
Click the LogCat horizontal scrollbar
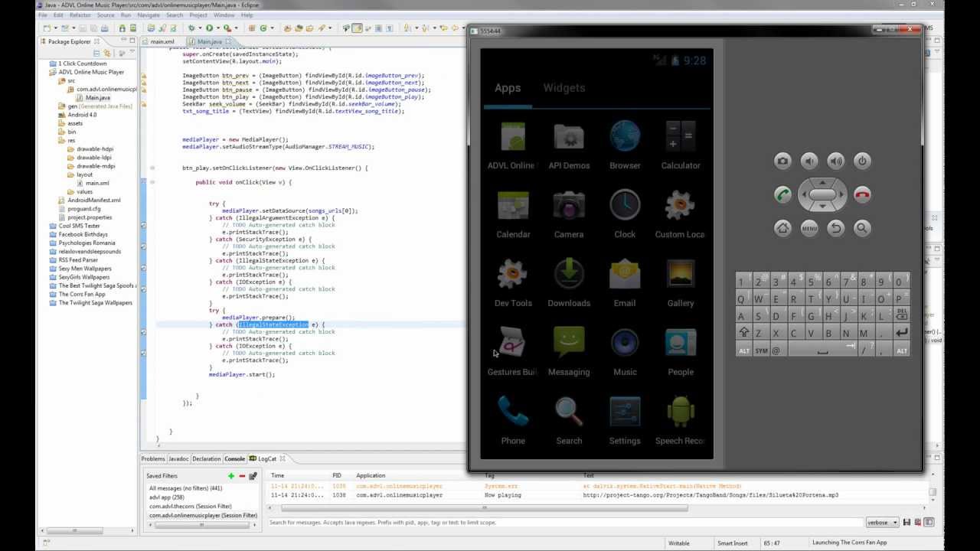point(484,508)
